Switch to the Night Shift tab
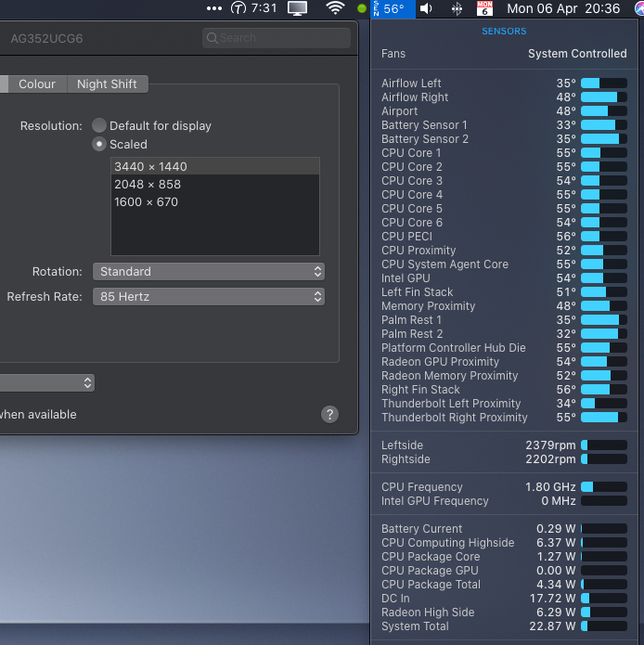644x645 pixels. [107, 84]
